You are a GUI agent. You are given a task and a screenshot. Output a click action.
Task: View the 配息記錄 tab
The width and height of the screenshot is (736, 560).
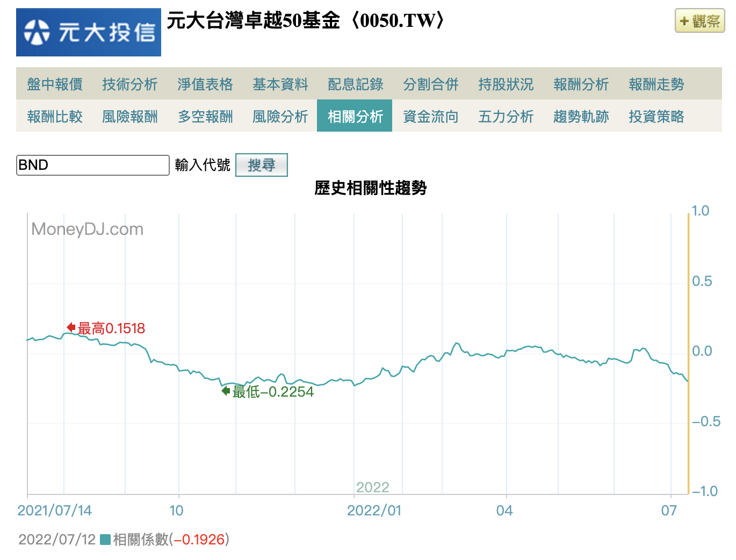pyautogui.click(x=356, y=84)
